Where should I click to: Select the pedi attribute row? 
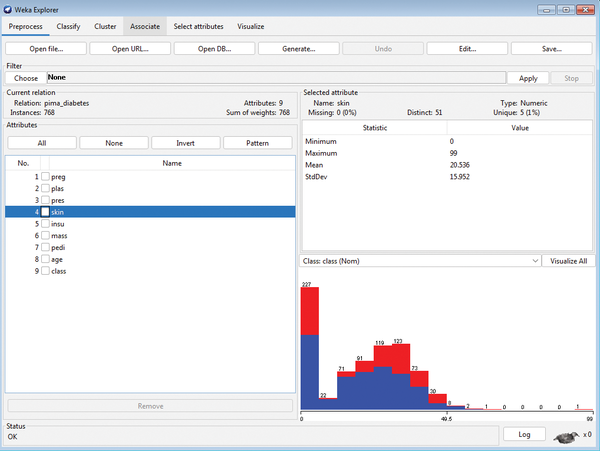tap(150, 247)
